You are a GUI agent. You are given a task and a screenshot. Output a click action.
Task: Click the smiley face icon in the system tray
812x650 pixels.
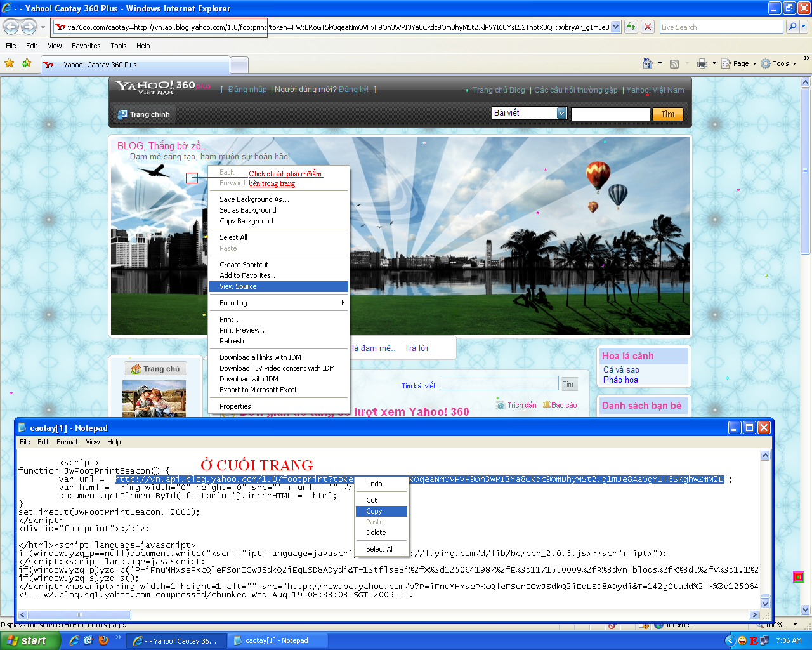[x=742, y=640]
